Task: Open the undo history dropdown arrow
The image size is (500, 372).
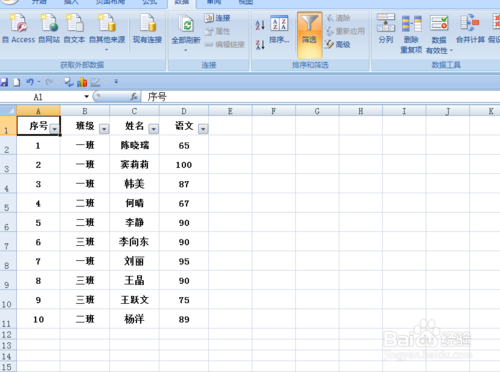Action: pyautogui.click(x=39, y=82)
